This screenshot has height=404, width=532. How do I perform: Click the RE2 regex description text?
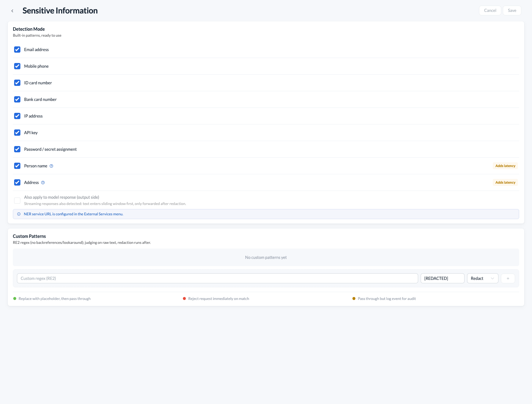coord(82,243)
